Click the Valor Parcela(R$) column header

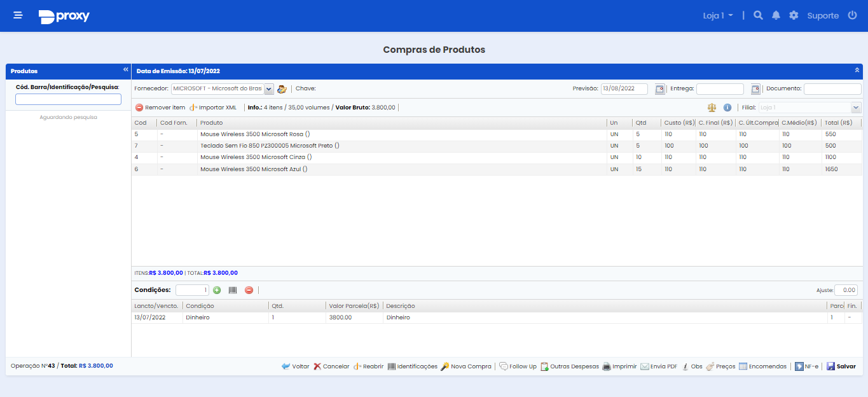click(354, 306)
